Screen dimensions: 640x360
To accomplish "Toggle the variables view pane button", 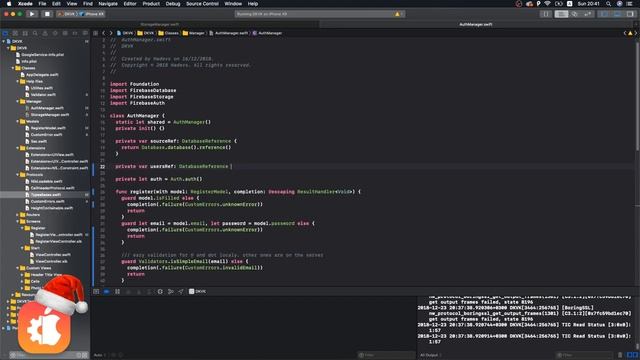I will (x=629, y=355).
